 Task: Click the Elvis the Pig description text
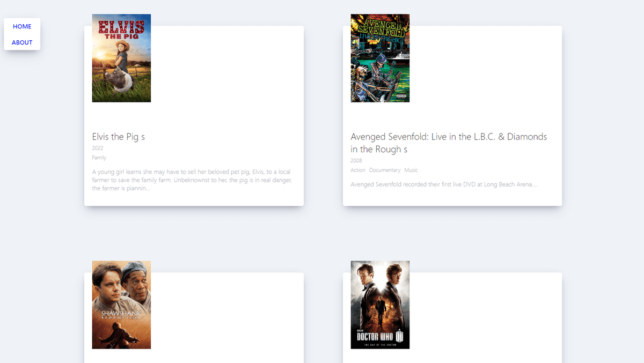192,180
